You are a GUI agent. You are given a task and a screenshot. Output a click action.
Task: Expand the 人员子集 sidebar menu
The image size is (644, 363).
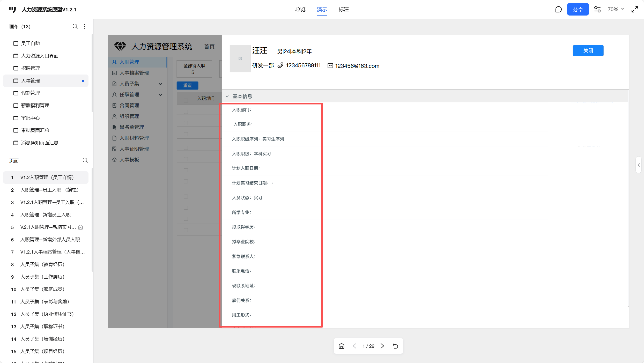[x=160, y=84]
